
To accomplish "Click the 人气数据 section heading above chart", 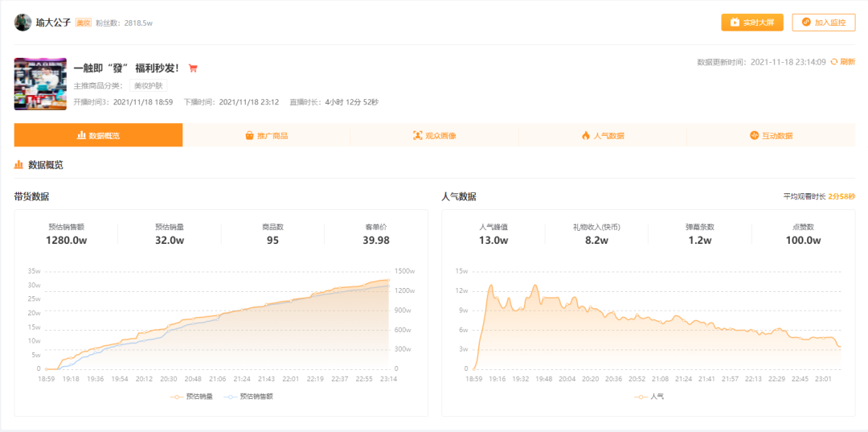I will click(458, 196).
